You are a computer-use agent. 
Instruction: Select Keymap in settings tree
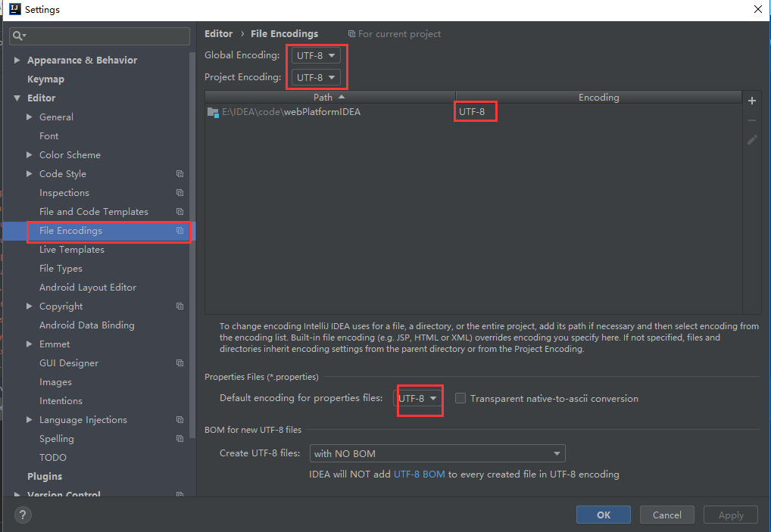click(x=45, y=79)
